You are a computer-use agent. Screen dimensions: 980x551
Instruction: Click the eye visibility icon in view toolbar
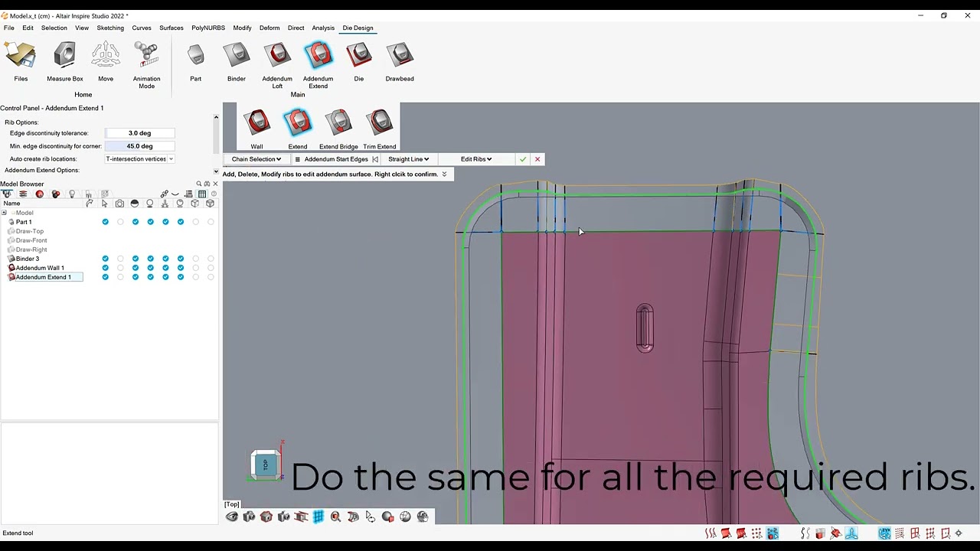232,517
